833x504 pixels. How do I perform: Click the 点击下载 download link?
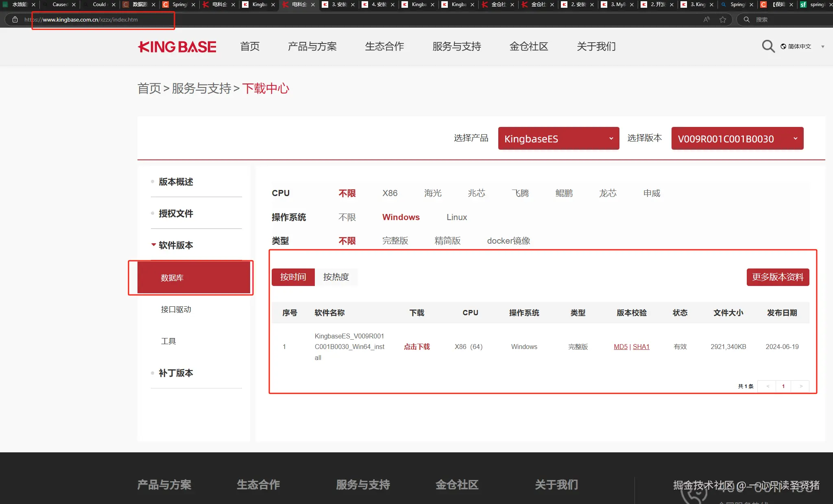coord(416,347)
